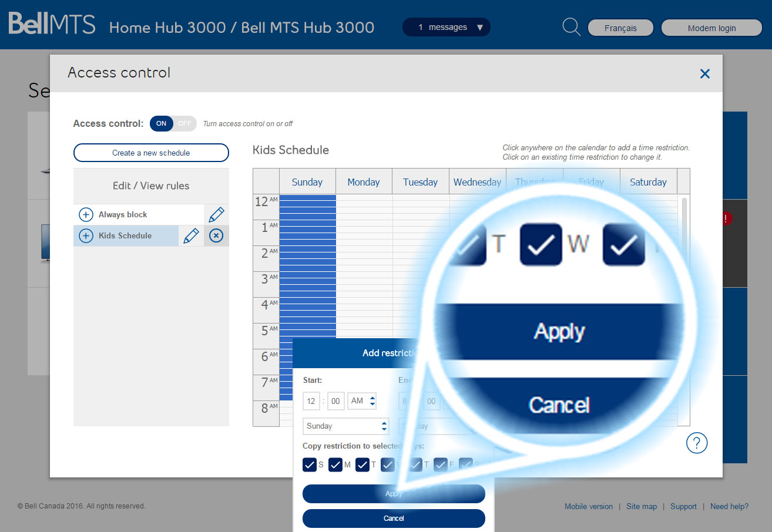Edit Kids Schedule with its pencil icon
This screenshot has width=772, height=532.
click(191, 235)
